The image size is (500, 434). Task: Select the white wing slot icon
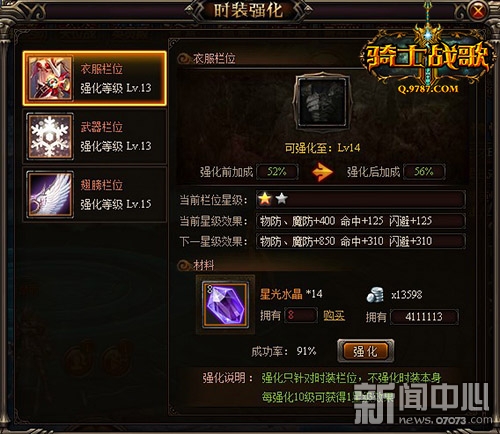click(50, 194)
